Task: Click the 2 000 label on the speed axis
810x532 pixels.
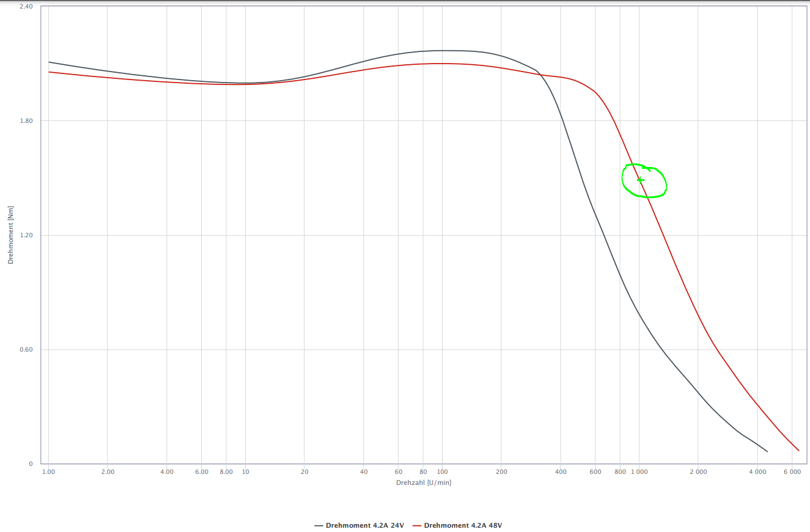Action: tap(698, 472)
